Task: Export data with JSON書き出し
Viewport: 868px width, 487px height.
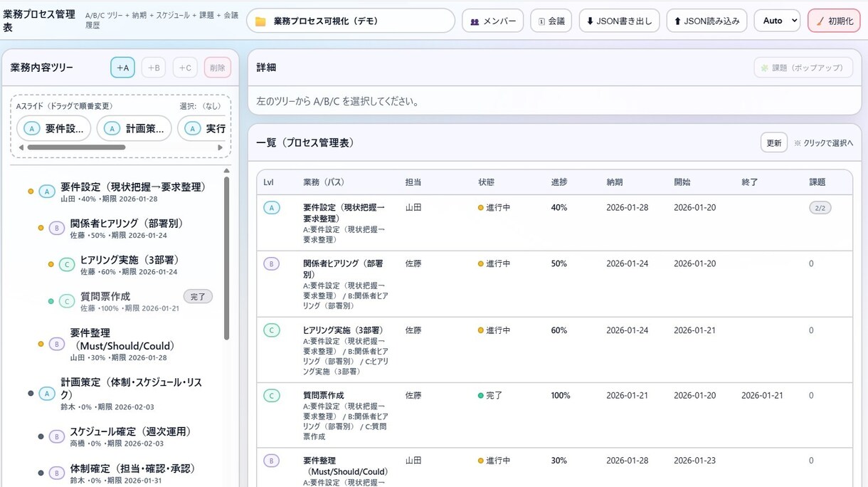Action: 619,21
